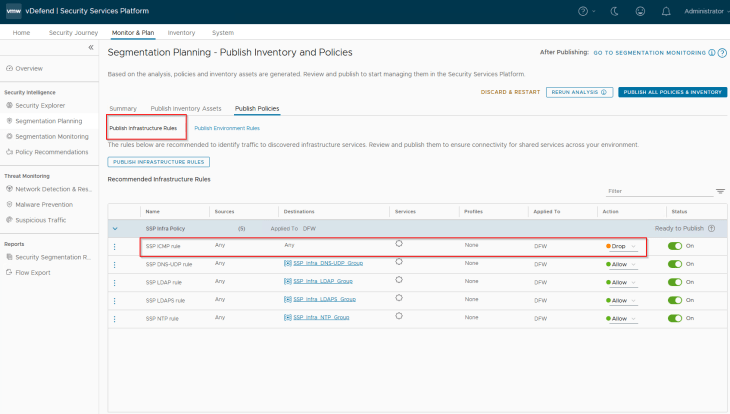Screen dimensions: 730x414
Task: Open notifications via the bell icon
Action: (666, 11)
